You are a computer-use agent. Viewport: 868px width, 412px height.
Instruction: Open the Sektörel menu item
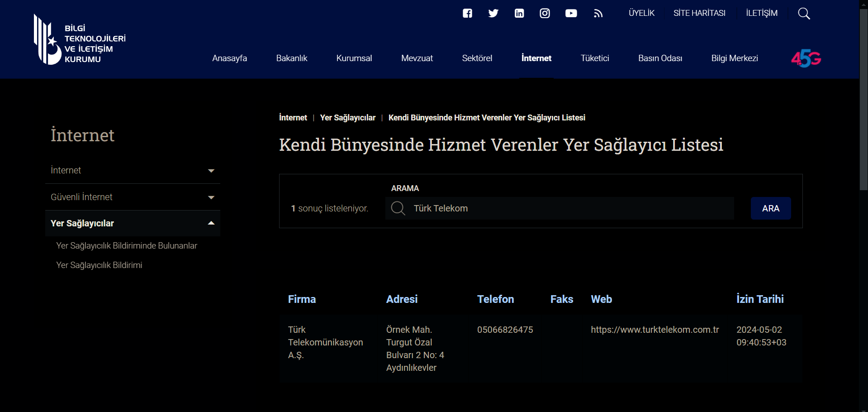point(477,58)
